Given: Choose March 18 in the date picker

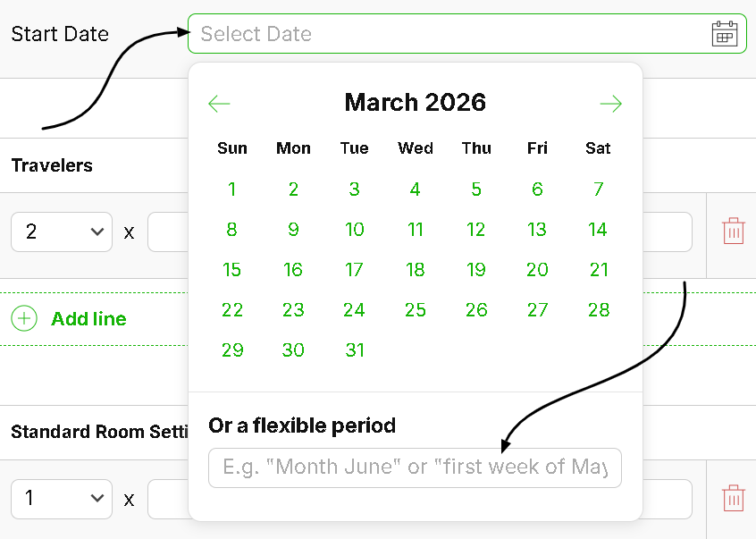Looking at the screenshot, I should 416,270.
